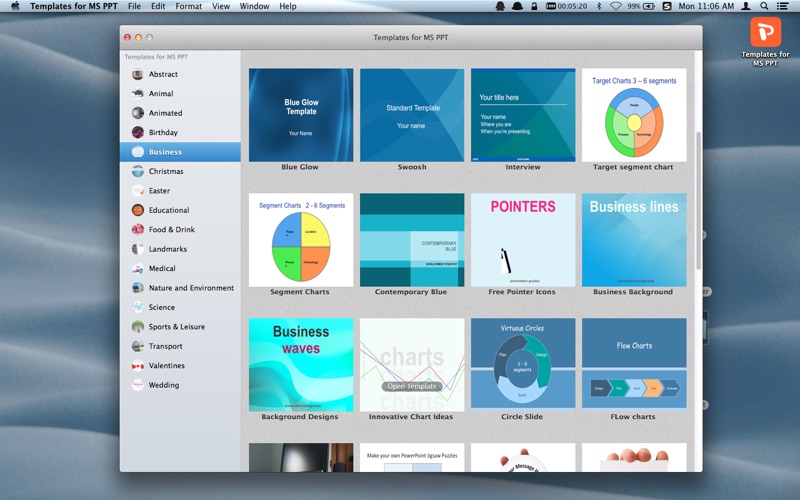Click the Sports & Leisure icon
Screen dimensions: 800x500
click(x=138, y=327)
